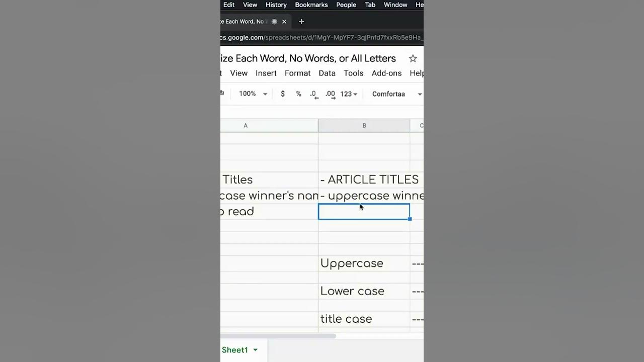Screen dimensions: 644x362
Task: Open the macOS History menu
Action: (276, 5)
